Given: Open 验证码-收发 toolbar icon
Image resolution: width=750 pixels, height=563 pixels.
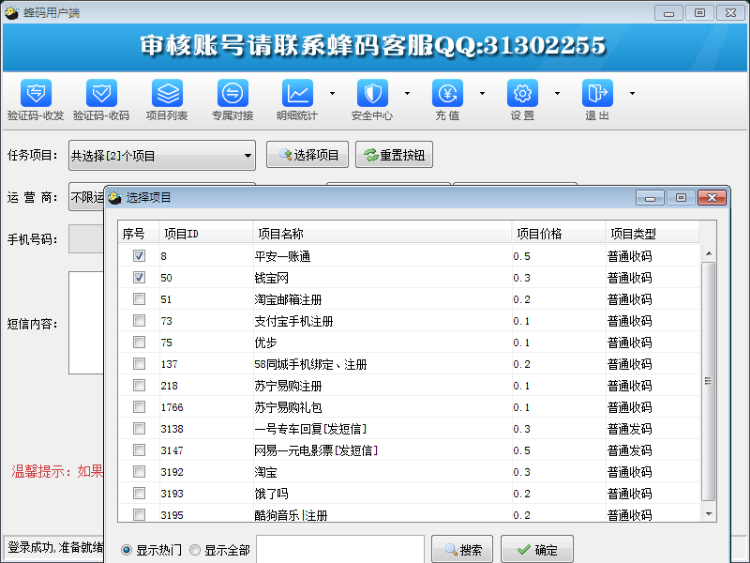Looking at the screenshot, I should [x=36, y=93].
